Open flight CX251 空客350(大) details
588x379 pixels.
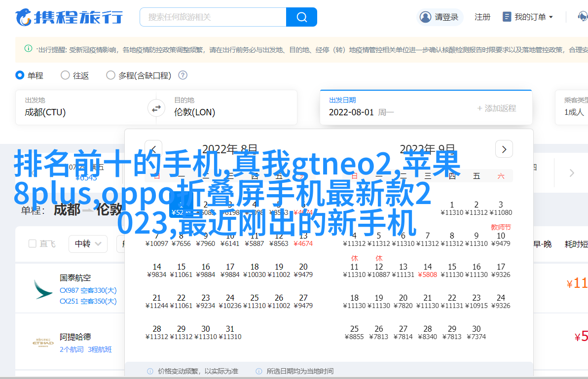point(88,301)
